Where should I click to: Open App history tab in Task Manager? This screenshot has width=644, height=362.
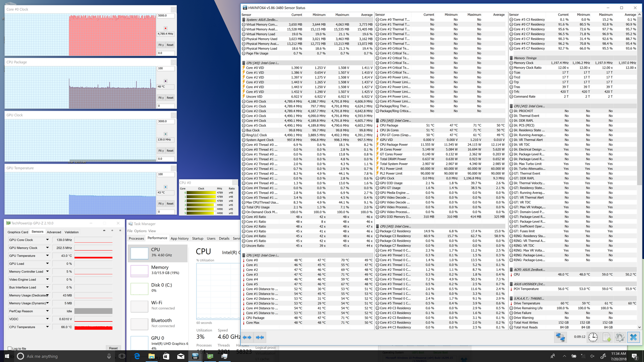tap(179, 239)
